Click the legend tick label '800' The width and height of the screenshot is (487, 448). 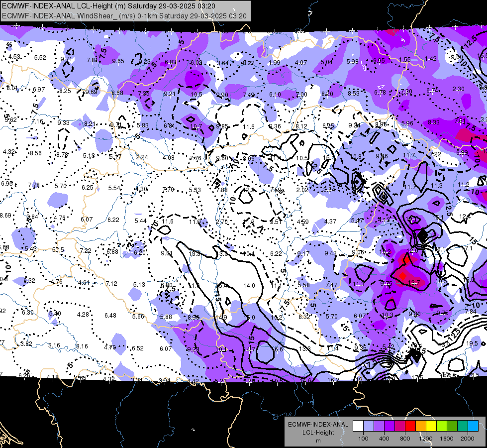click(405, 439)
